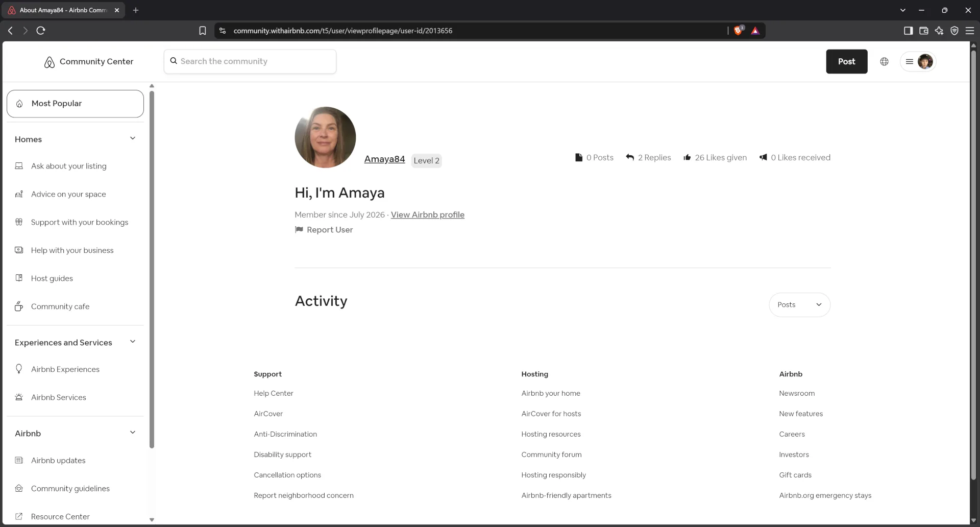The width and height of the screenshot is (980, 527).
Task: Select Most Popular in sidebar
Action: click(75, 104)
